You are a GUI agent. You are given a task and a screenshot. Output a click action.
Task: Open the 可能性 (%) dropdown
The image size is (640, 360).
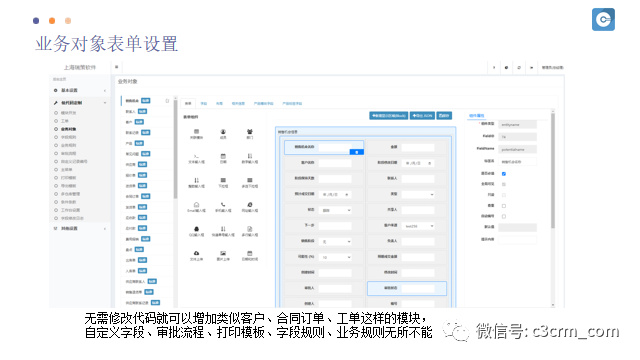tap(336, 257)
